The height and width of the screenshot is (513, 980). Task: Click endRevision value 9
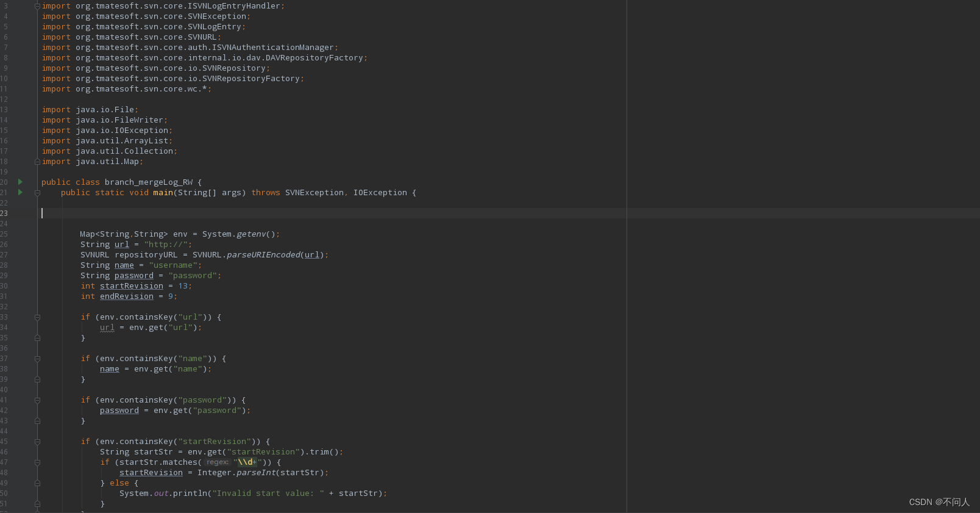(171, 296)
